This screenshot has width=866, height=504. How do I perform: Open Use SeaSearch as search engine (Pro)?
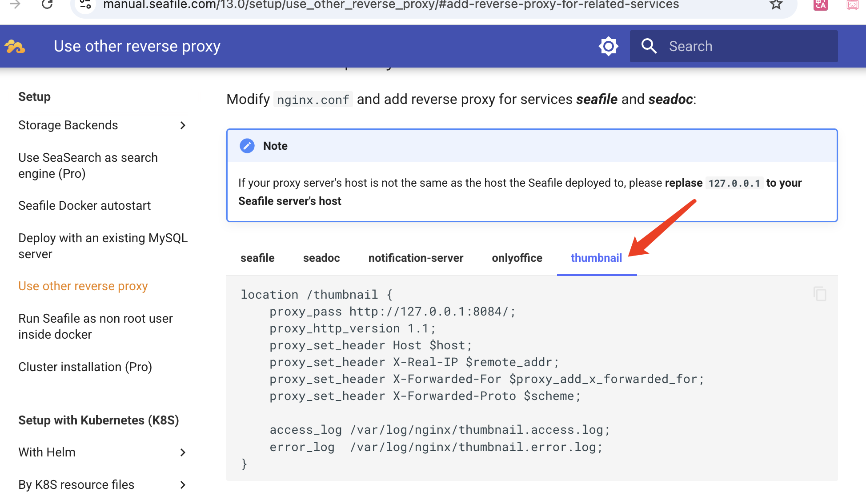(88, 165)
